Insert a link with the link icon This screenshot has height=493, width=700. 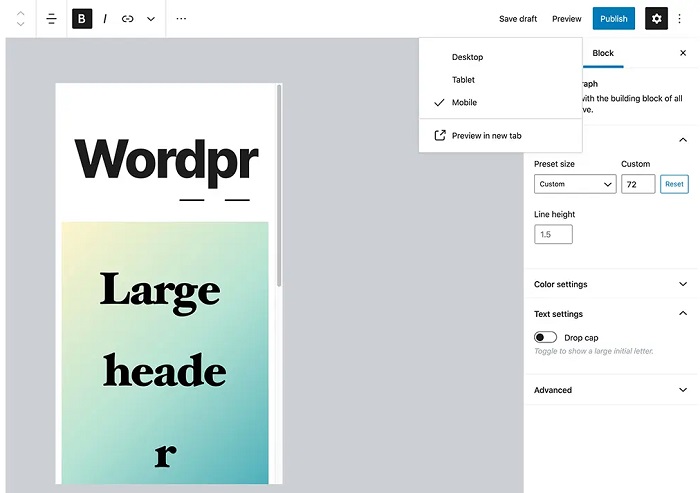click(128, 19)
